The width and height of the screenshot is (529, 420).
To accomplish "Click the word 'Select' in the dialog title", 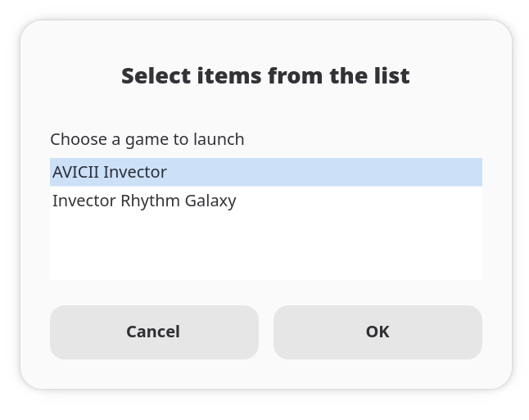I will click(156, 75).
